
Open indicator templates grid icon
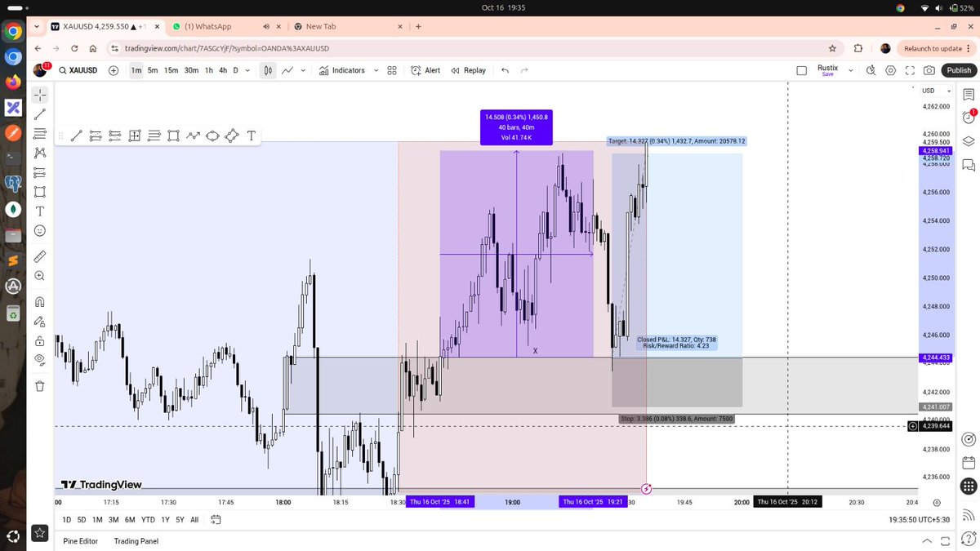(392, 70)
